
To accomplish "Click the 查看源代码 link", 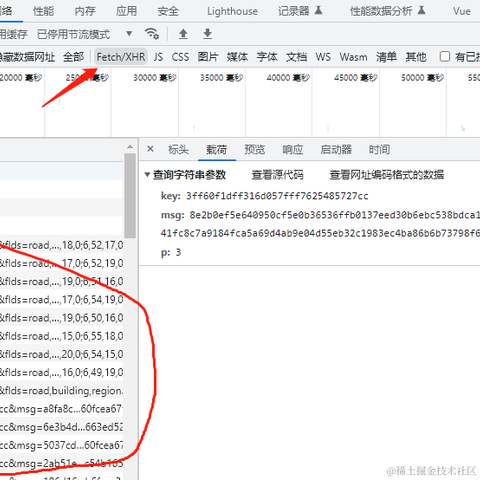I will pyautogui.click(x=277, y=175).
